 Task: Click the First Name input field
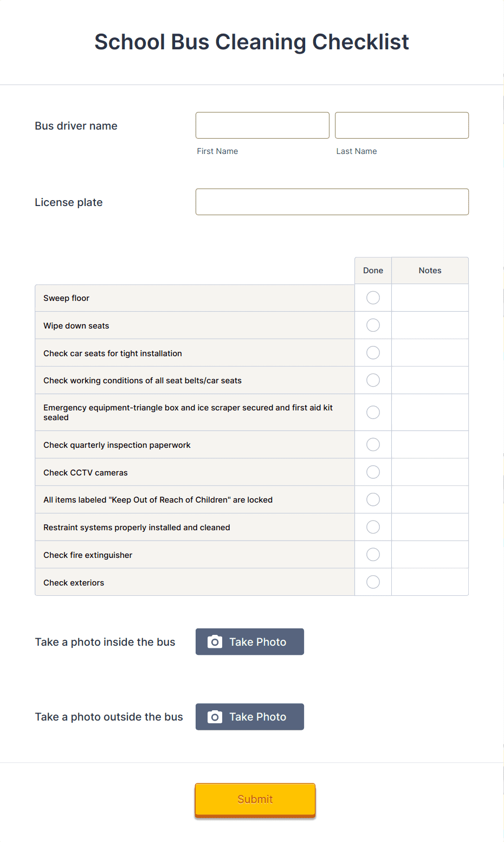point(262,125)
